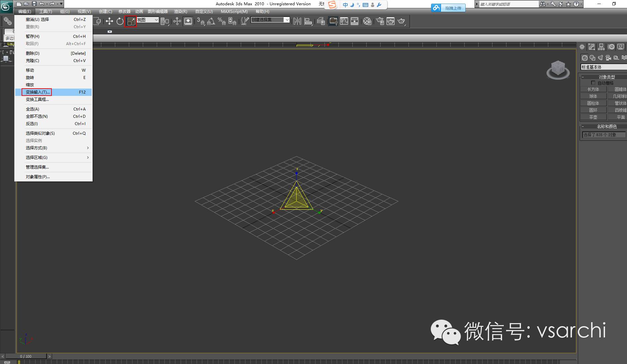Click the ribbon minimize dropdown arrow
The width and height of the screenshot is (627, 364).
click(110, 32)
